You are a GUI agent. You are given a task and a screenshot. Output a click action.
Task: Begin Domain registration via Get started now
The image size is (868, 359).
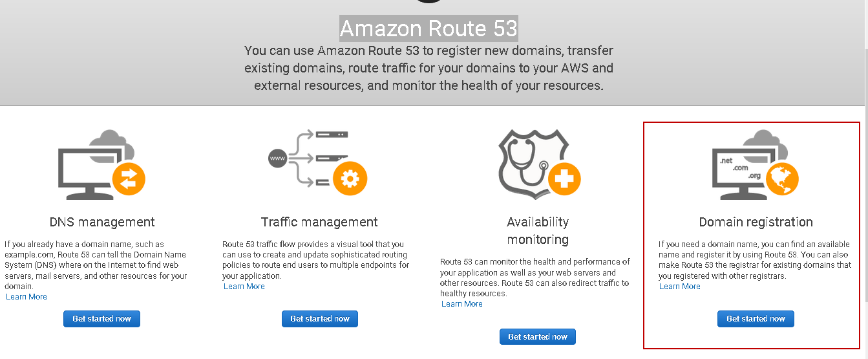click(x=756, y=318)
